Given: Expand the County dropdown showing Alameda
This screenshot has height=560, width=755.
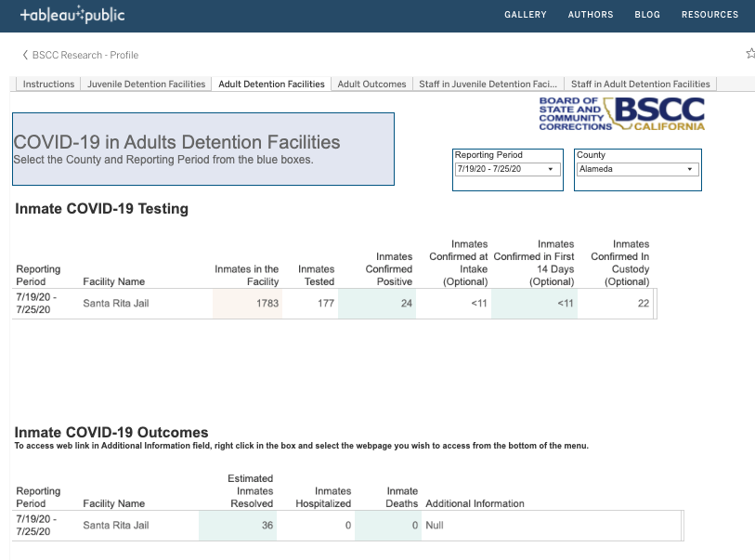Looking at the screenshot, I should pos(637,170).
